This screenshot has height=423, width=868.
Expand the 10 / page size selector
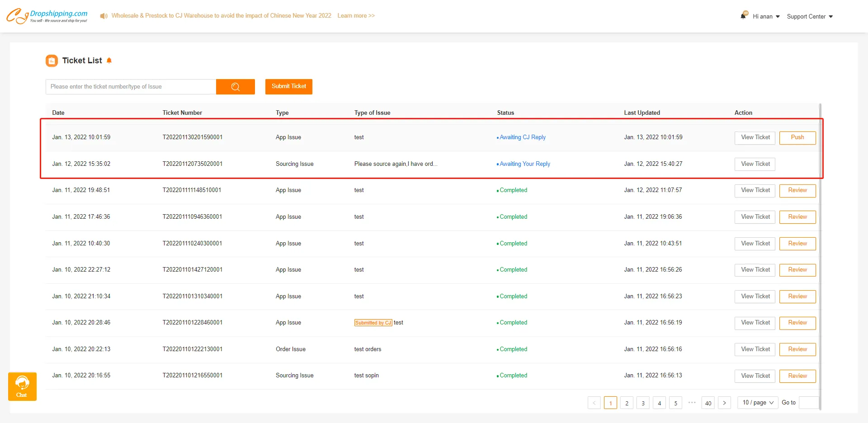point(758,403)
